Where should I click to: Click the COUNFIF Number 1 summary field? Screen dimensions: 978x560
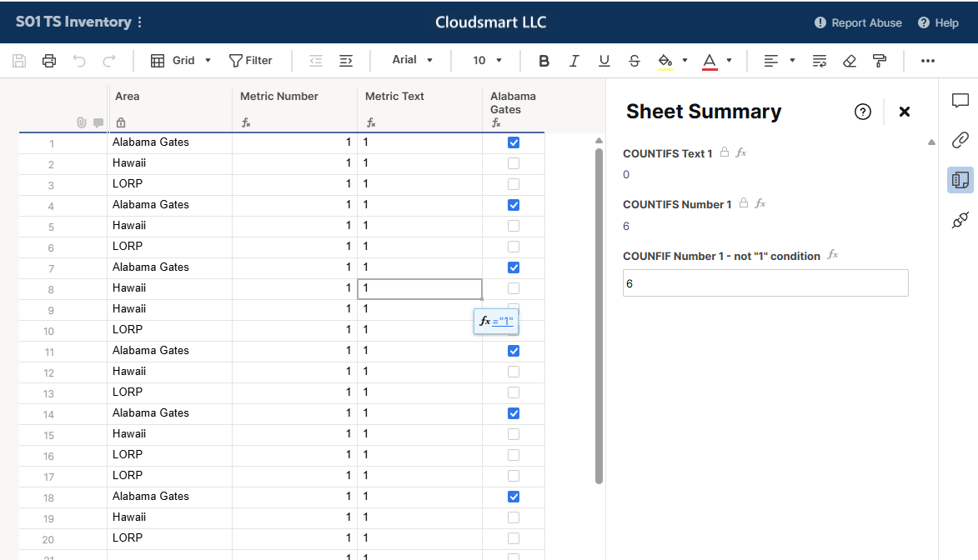coord(765,283)
